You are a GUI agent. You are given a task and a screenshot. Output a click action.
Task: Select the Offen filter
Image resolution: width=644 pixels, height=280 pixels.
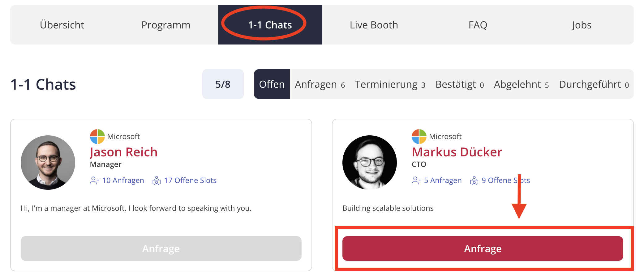coord(272,84)
